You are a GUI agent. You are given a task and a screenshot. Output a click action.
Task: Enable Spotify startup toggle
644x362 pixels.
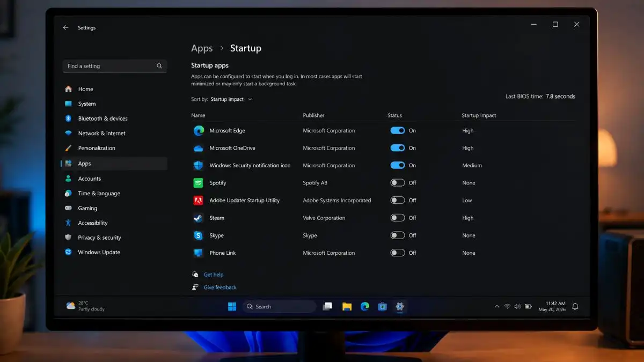398,183
